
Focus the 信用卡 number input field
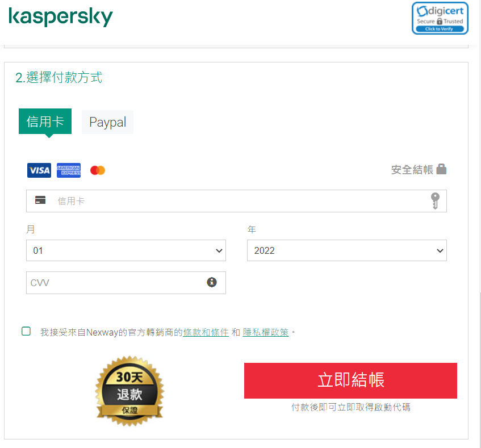(236, 201)
